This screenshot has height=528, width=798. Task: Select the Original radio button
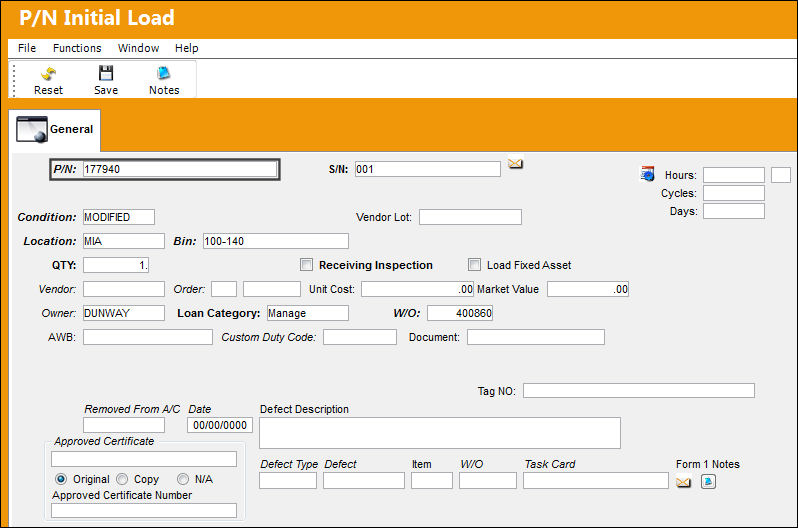[x=61, y=479]
